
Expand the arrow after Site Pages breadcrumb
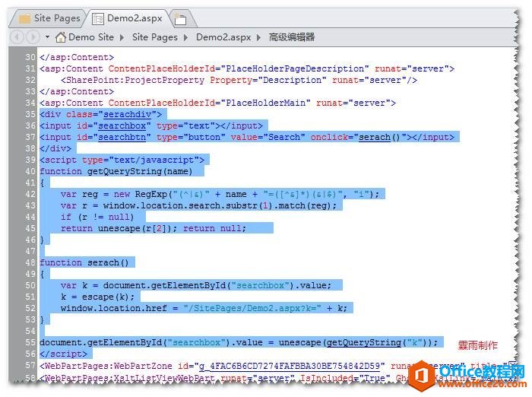tap(186, 37)
